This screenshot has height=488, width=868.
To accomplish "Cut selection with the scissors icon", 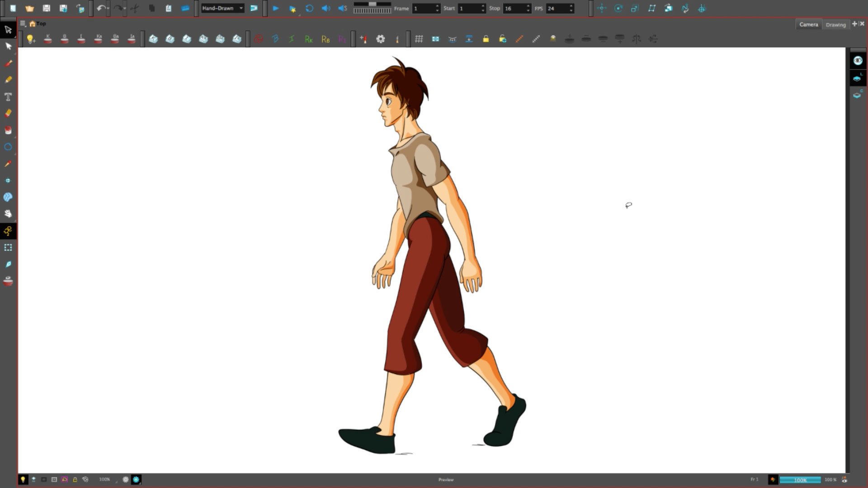I will (135, 8).
